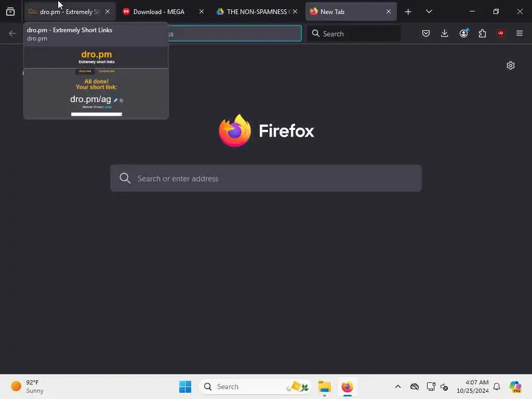Close the dro.pm tab
The height and width of the screenshot is (399, 532).
tap(108, 11)
